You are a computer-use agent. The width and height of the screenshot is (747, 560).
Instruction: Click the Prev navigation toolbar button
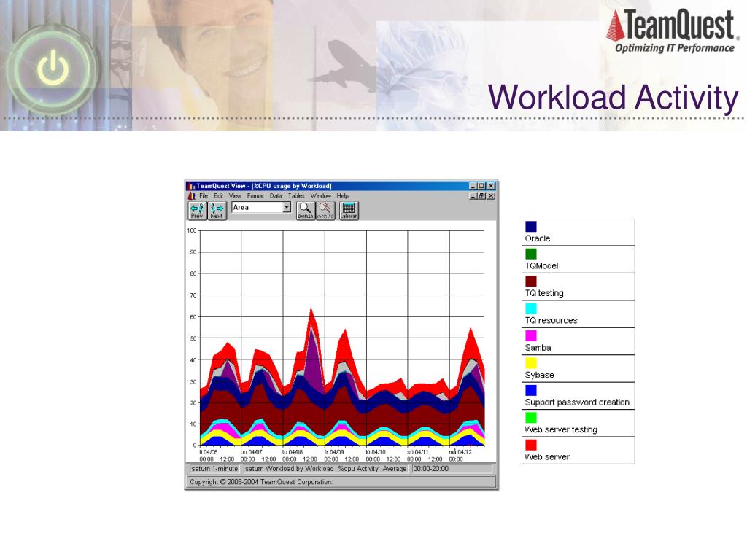[x=197, y=211]
